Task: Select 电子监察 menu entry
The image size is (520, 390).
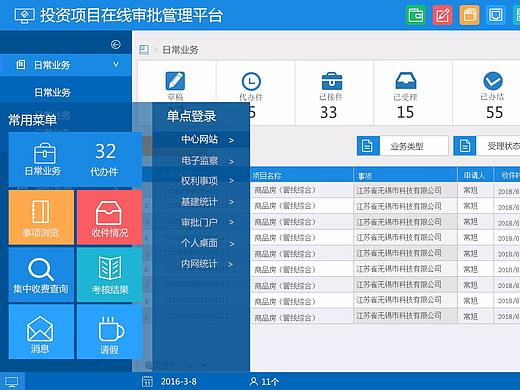Action: tap(199, 161)
